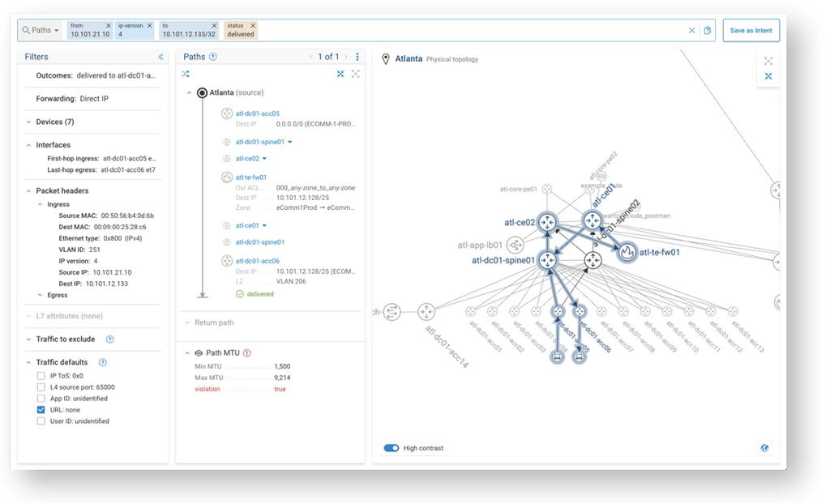Image resolution: width=830 pixels, height=504 pixels.
Task: Toggle the High contrast switch
Action: pyautogui.click(x=391, y=448)
